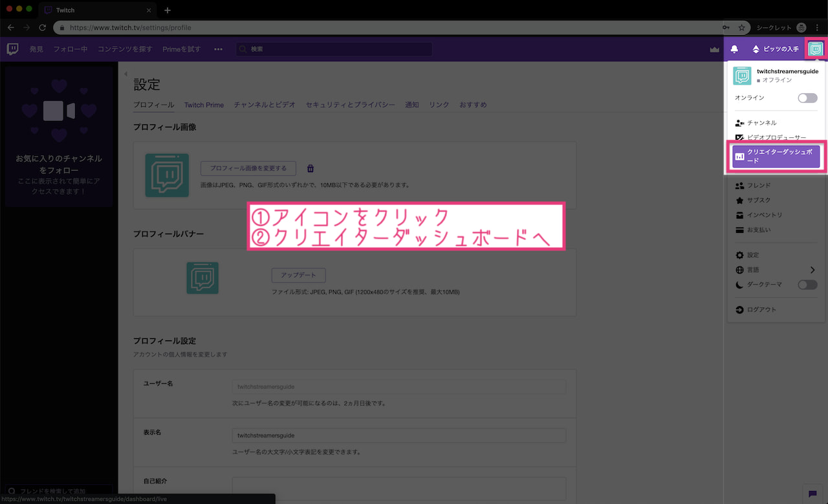
Task: Select the プロフィール tab
Action: click(x=153, y=105)
